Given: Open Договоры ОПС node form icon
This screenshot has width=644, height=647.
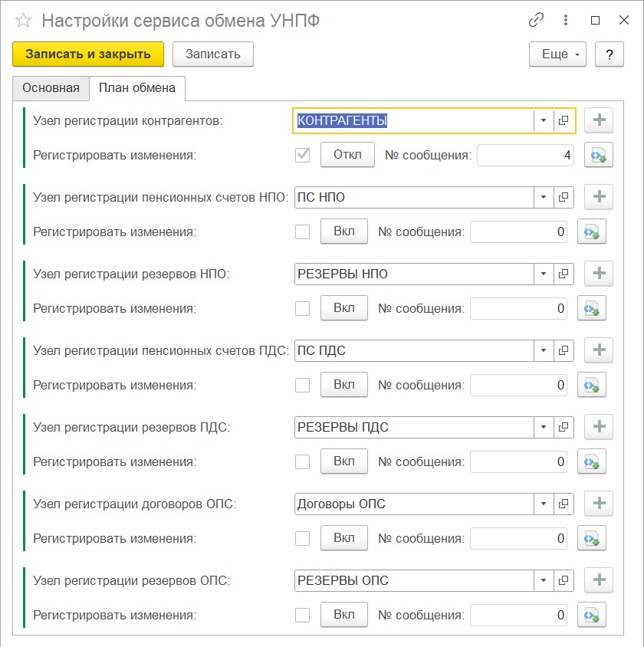Looking at the screenshot, I should click(563, 504).
